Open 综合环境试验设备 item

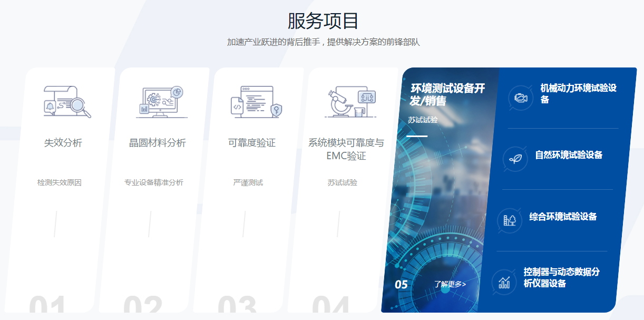[x=563, y=217]
